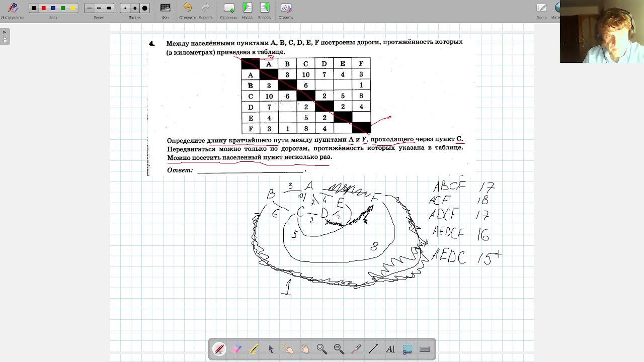Image resolution: width=644 pixels, height=362 pixels.
Task: Clear the page with Стереть
Action: click(285, 10)
